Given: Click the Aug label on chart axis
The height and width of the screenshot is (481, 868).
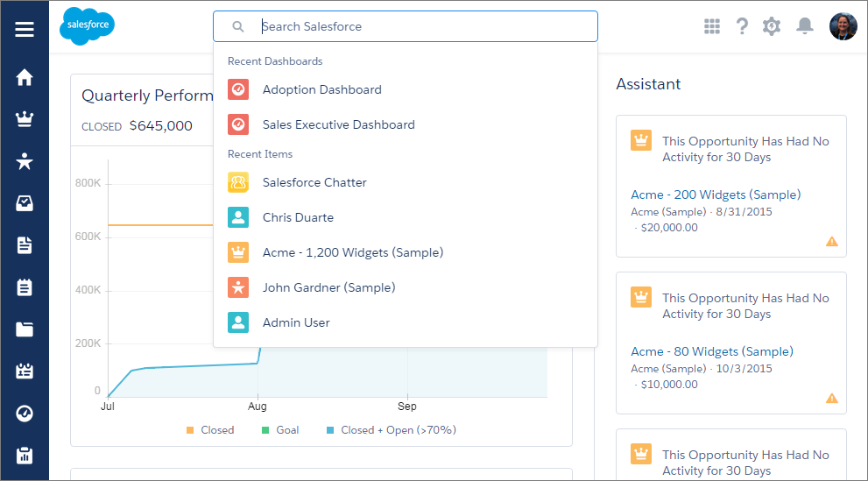Looking at the screenshot, I should coord(258,407).
